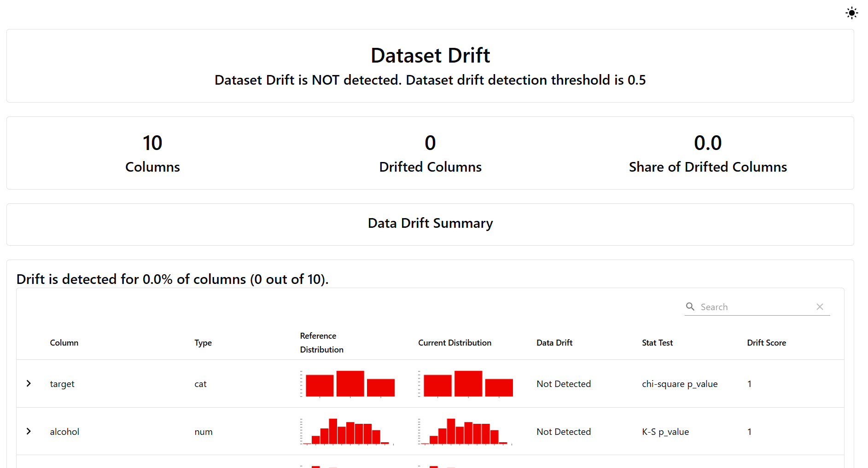Click the Data Drift Summary heading

[430, 223]
